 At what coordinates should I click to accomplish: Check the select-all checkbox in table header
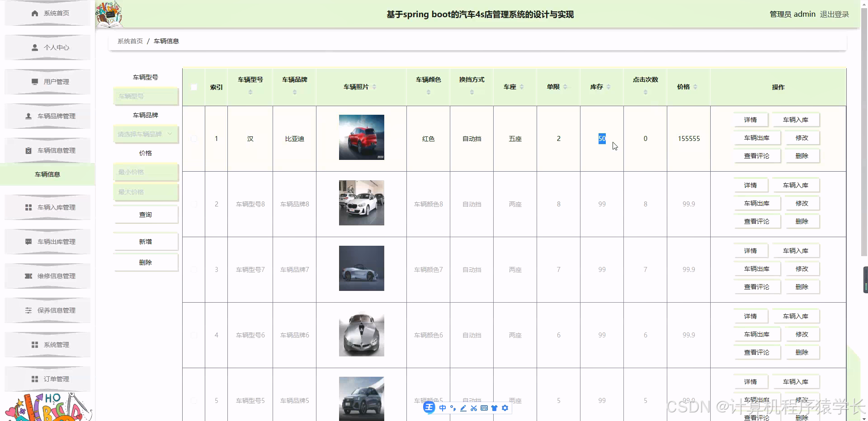click(194, 87)
